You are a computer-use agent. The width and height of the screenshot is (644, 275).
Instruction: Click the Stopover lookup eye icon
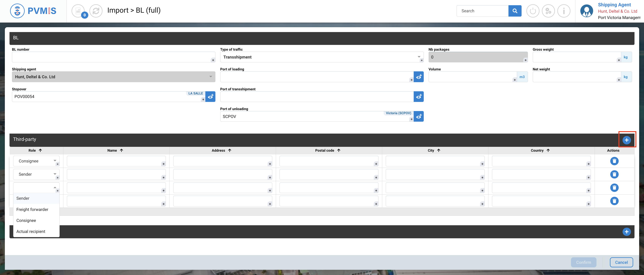[x=210, y=97]
